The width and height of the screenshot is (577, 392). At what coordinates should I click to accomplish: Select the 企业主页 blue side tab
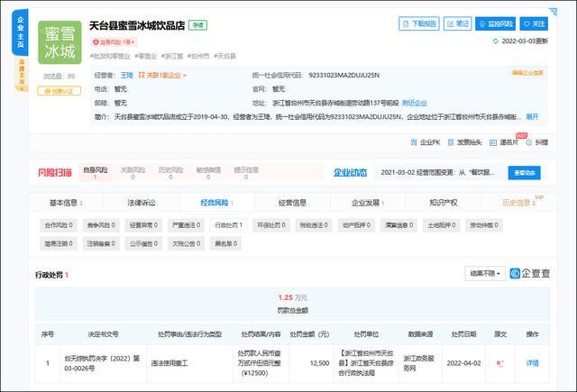[20, 32]
